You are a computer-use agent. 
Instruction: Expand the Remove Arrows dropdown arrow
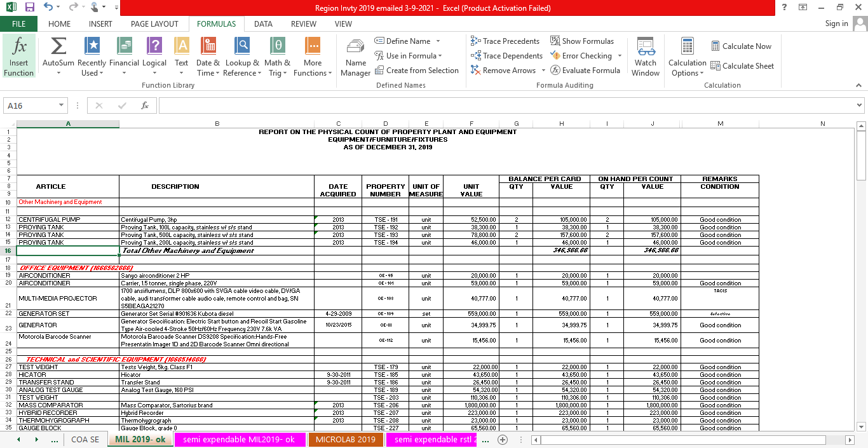[543, 70]
